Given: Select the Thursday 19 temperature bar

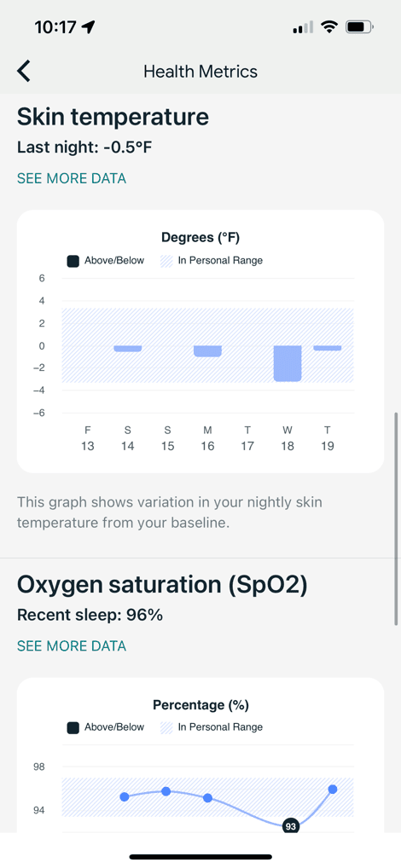Looking at the screenshot, I should [x=328, y=348].
